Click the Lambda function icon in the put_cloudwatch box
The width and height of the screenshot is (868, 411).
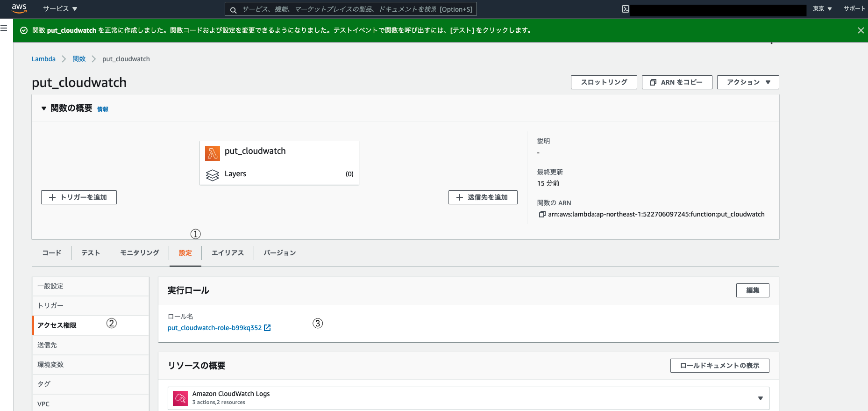click(213, 153)
